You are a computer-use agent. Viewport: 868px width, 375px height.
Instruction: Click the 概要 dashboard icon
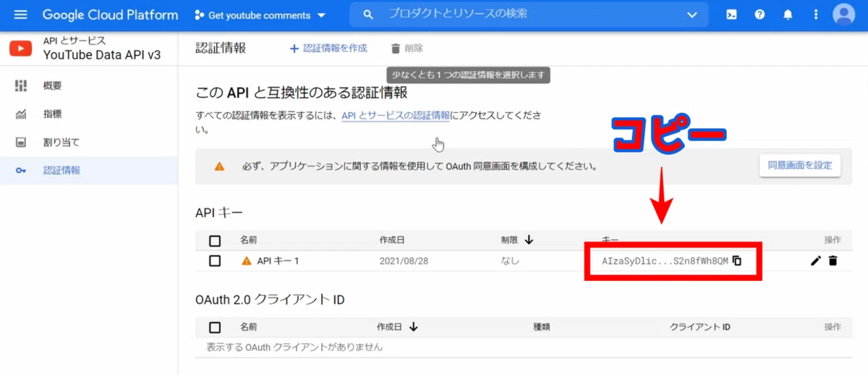point(21,85)
